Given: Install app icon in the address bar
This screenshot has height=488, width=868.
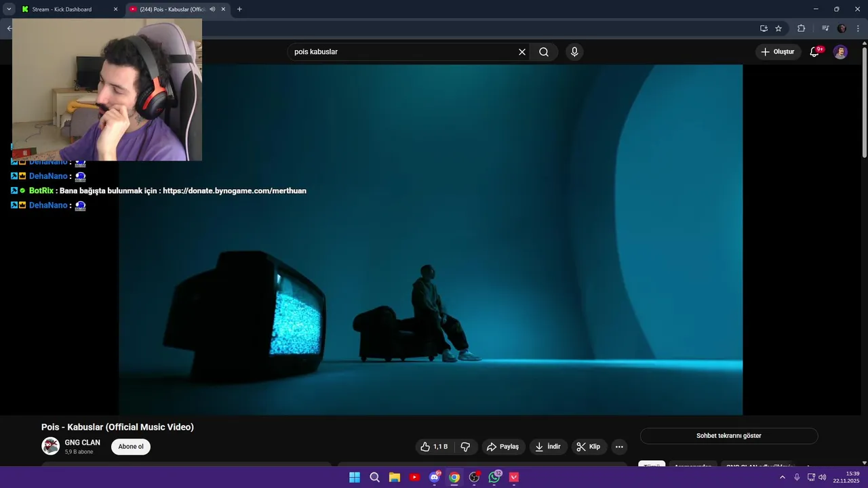Looking at the screenshot, I should coord(764,28).
